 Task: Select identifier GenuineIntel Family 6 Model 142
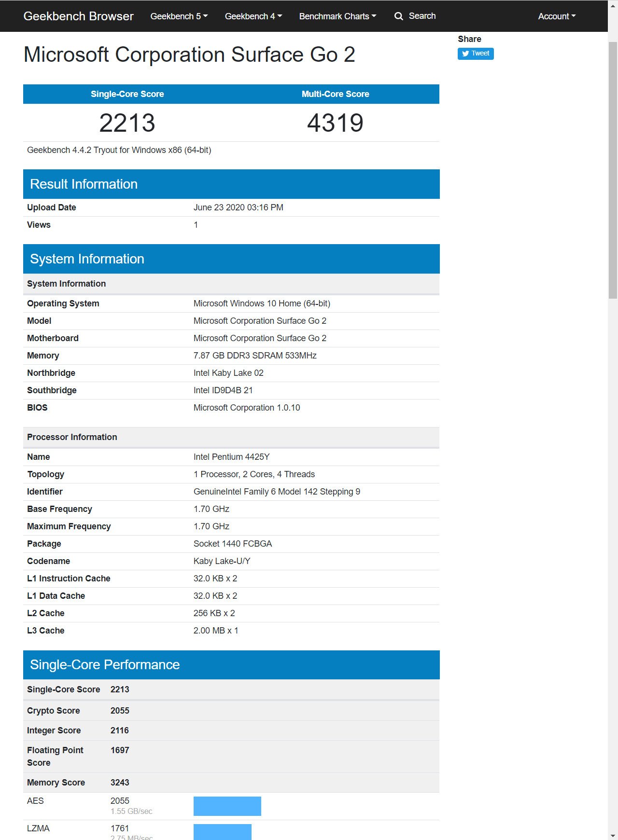coord(277,492)
